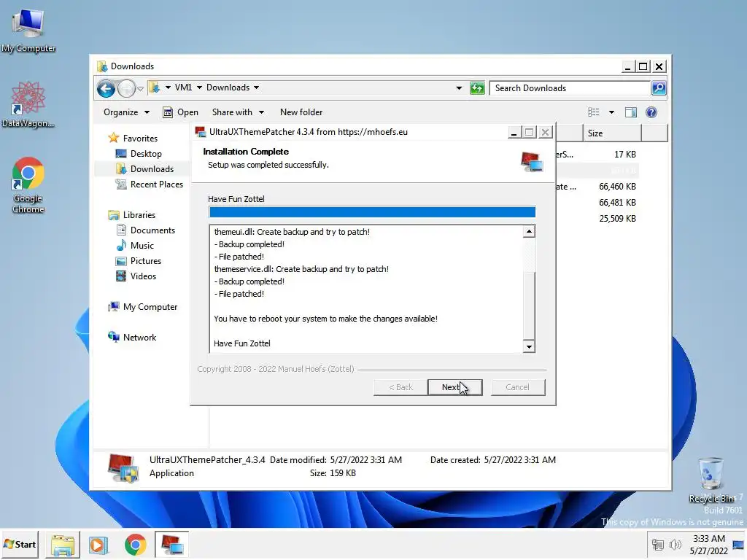Image resolution: width=747 pixels, height=560 pixels.
Task: Click the Show desktop button in taskbar corner
Action: tap(739, 545)
